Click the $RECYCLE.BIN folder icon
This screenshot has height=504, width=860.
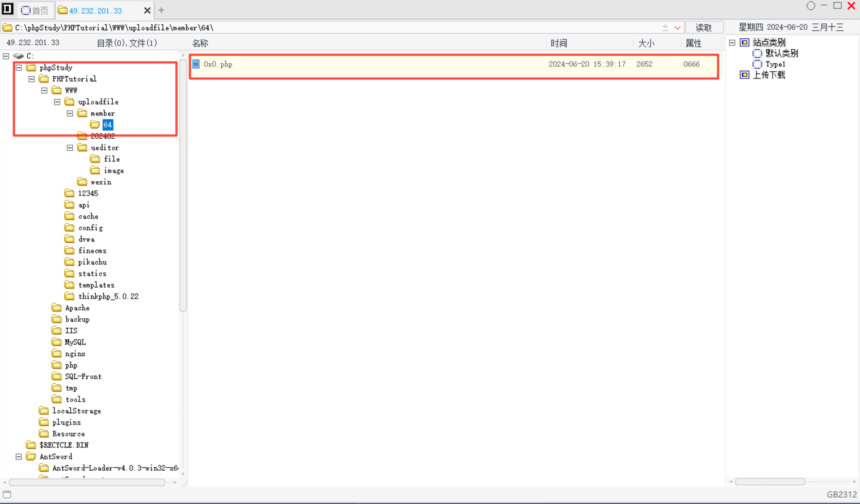tap(31, 445)
